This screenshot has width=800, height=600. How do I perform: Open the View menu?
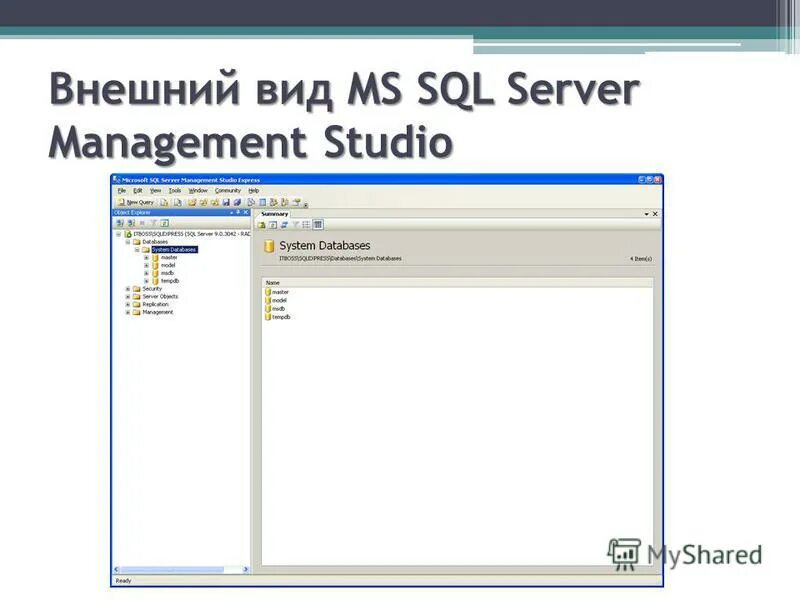click(156, 190)
